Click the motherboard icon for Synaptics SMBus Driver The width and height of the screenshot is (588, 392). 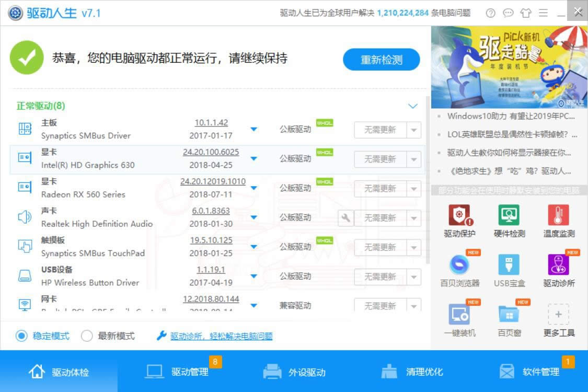[x=25, y=129]
